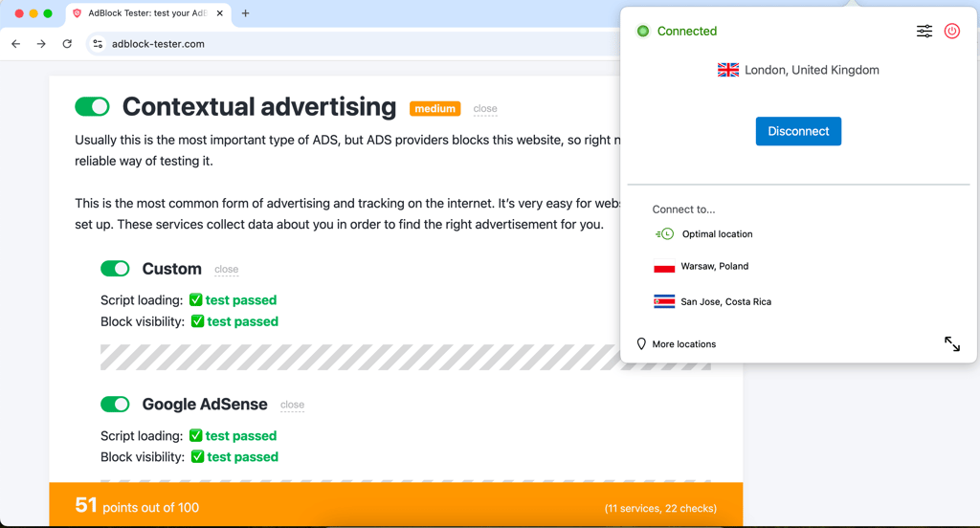The image size is (980, 528).
Task: Collapse the Custom section via close link
Action: click(x=226, y=270)
